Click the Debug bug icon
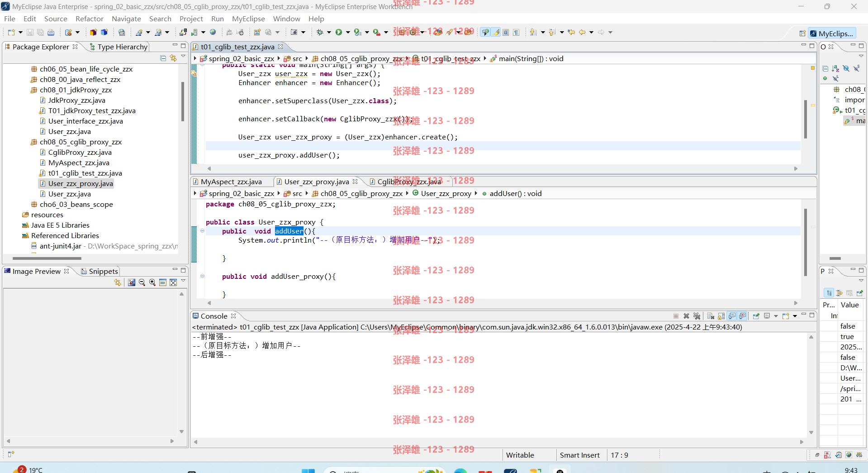The height and width of the screenshot is (473, 868). coord(320,32)
